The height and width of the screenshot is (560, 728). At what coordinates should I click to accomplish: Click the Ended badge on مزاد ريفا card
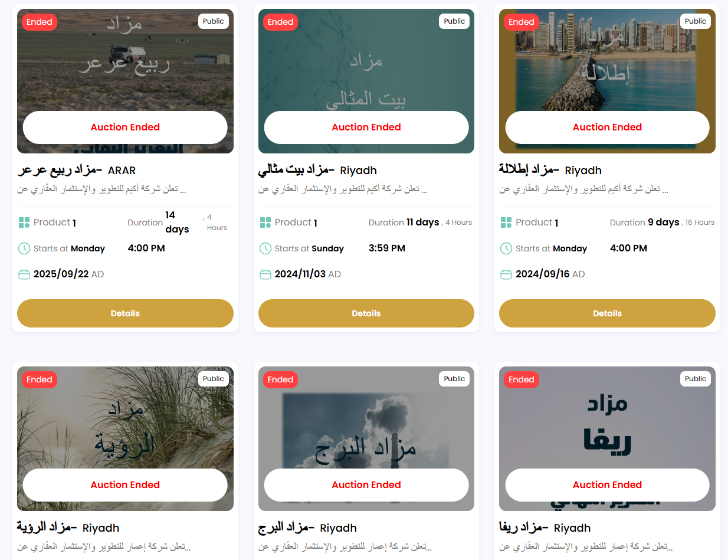pyautogui.click(x=522, y=379)
